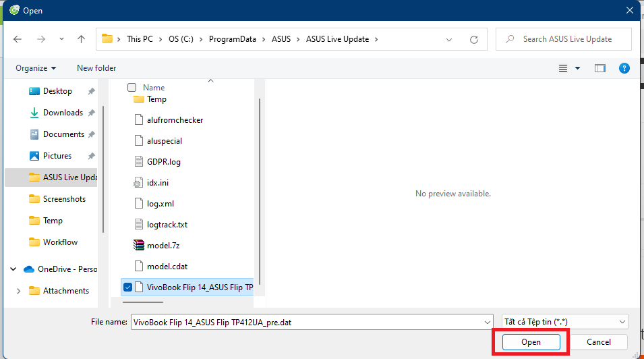Click the Search ASUS Live Update box
This screenshot has height=359, width=644.
[564, 39]
